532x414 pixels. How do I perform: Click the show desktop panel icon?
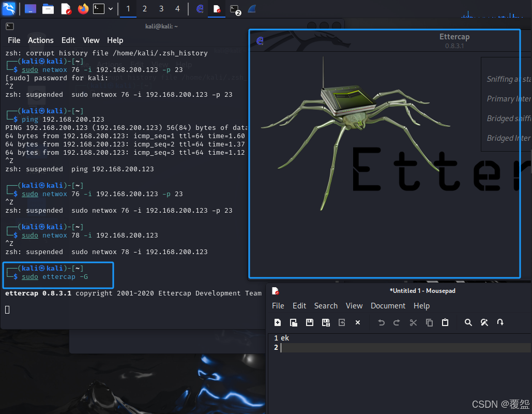tap(31, 9)
